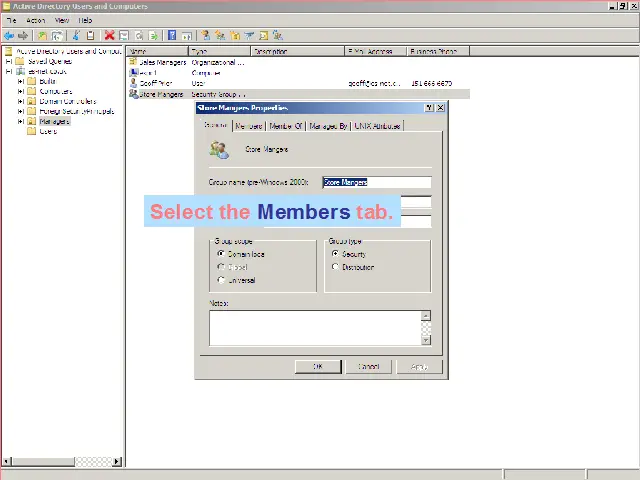
Task: Click the Help toolbar icon
Action: coord(172,35)
